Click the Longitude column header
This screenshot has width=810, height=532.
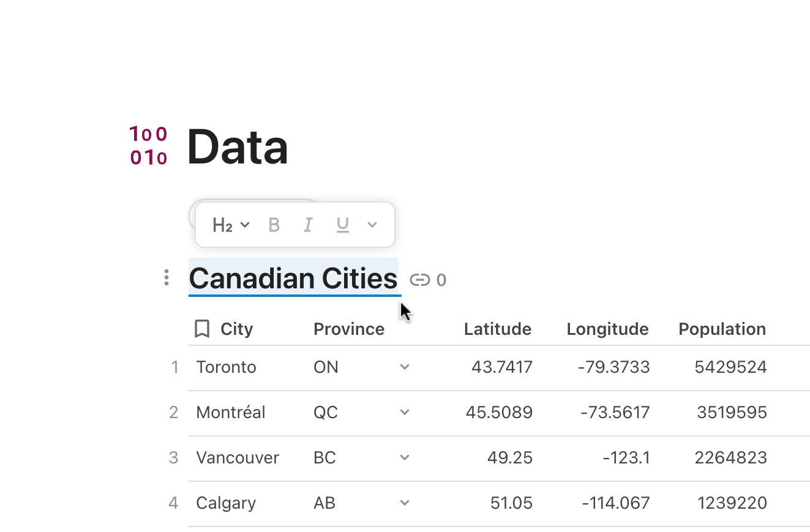(607, 329)
